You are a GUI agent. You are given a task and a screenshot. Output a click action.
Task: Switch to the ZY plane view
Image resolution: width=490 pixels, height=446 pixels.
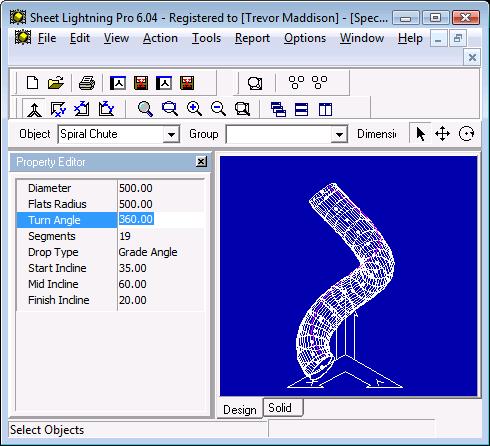pyautogui.click(x=106, y=108)
